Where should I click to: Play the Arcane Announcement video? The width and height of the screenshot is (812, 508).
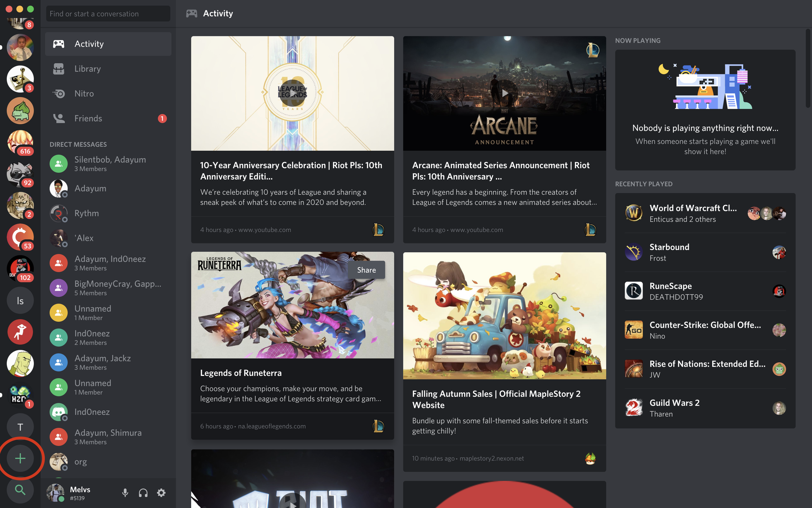[504, 93]
